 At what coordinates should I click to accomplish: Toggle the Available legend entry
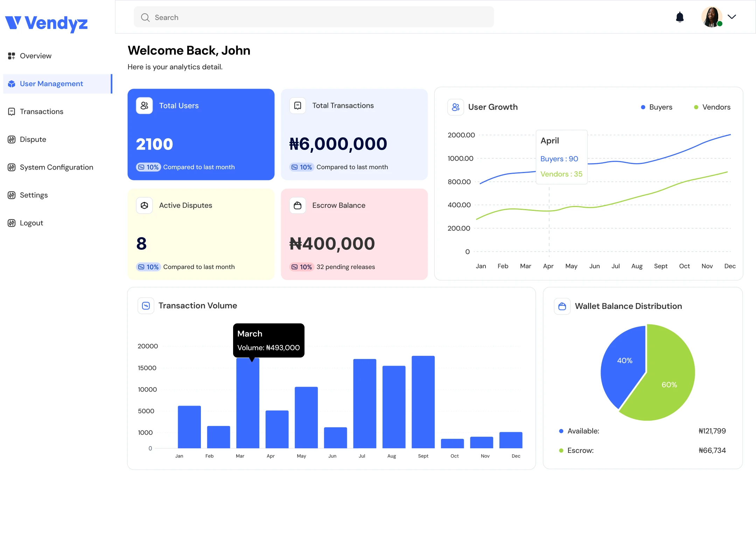click(x=579, y=431)
